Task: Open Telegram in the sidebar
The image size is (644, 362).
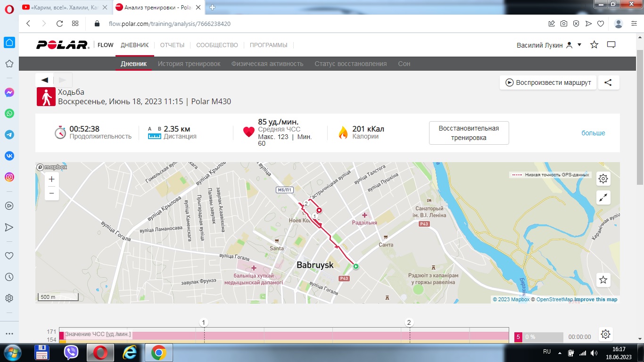Action: tap(9, 135)
